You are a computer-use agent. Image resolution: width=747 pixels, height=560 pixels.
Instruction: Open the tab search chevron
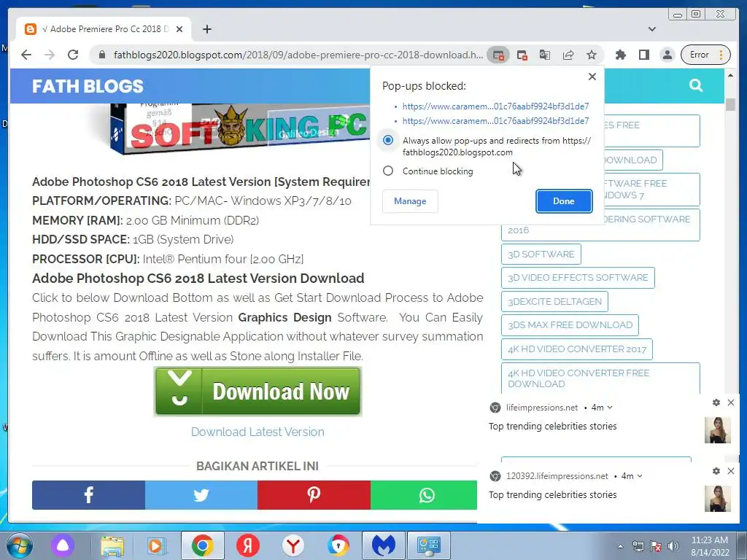[x=651, y=29]
